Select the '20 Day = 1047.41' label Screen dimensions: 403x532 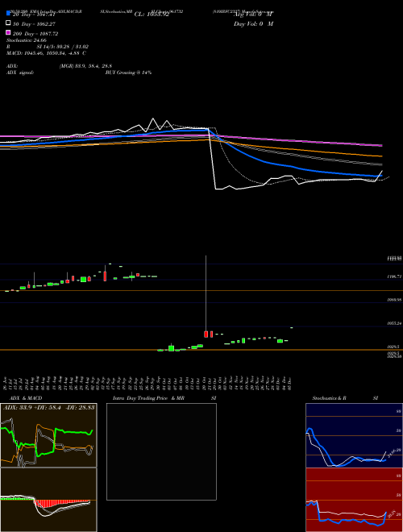tap(34, 15)
